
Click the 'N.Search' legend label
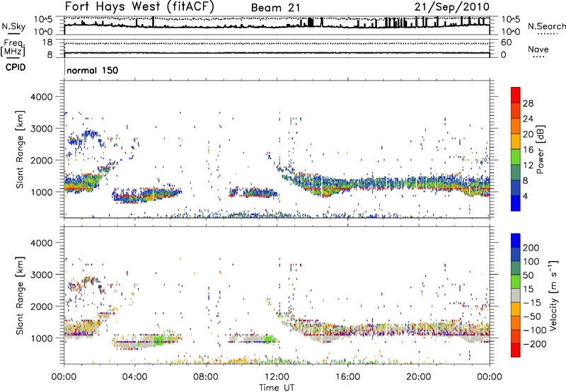[x=546, y=26]
